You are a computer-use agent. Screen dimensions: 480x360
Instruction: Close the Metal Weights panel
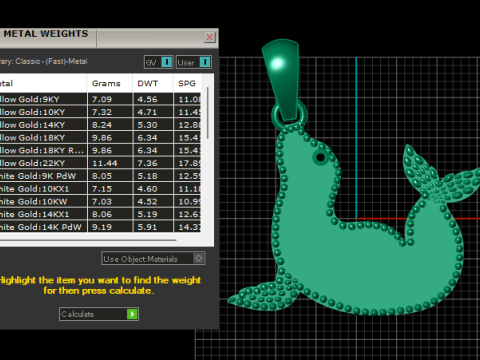[210, 37]
